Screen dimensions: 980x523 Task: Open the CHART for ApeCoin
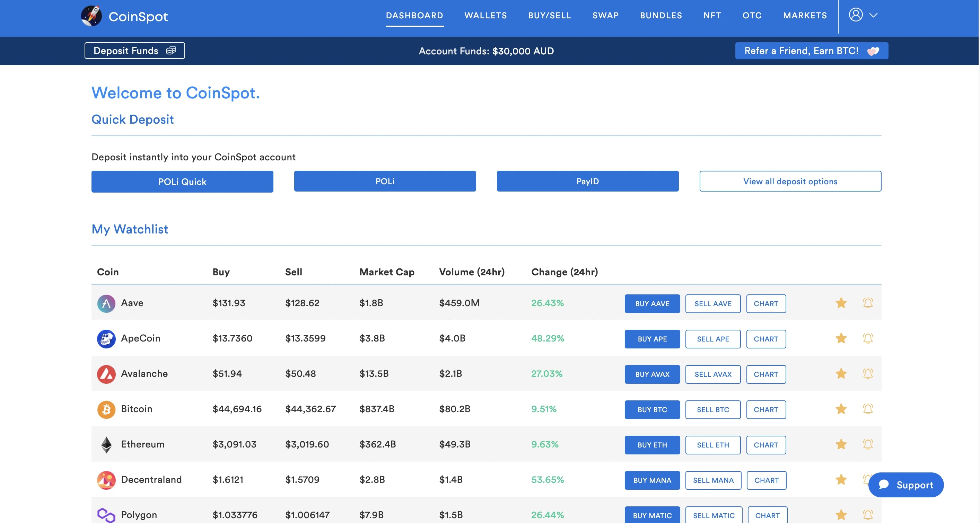766,339
